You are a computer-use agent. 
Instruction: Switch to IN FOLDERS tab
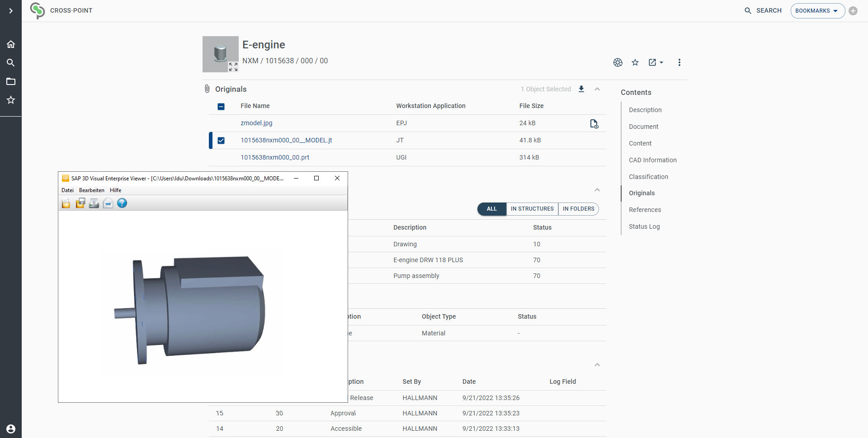(x=579, y=209)
